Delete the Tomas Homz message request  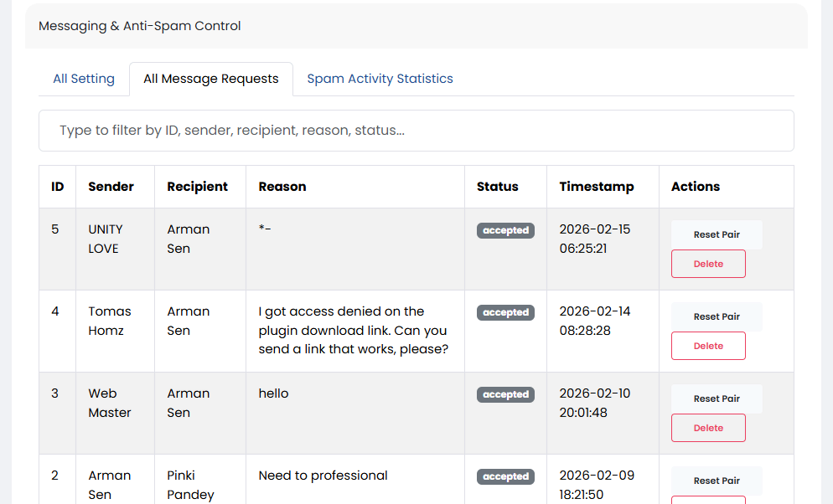pos(708,346)
